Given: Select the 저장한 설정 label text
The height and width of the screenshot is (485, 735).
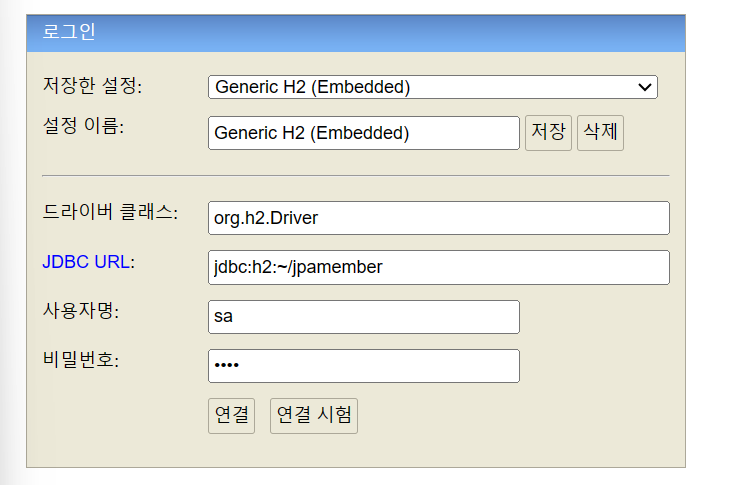Looking at the screenshot, I should point(92,86).
